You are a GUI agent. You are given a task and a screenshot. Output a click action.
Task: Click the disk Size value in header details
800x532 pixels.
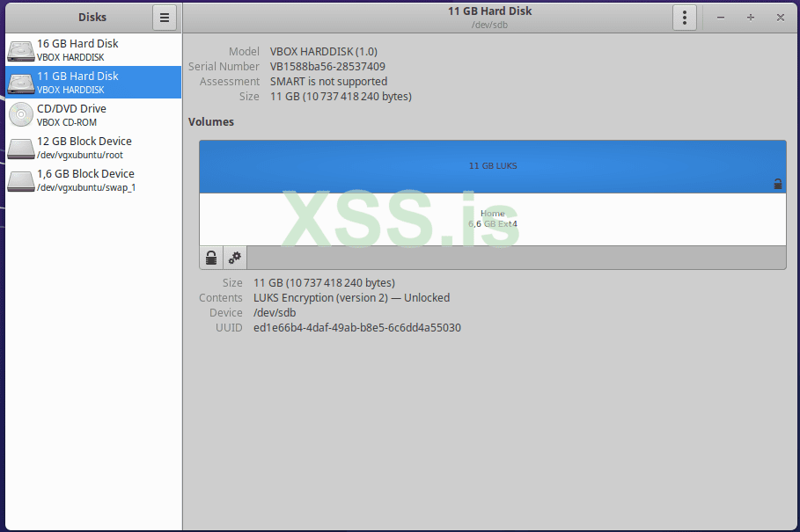pyautogui.click(x=341, y=97)
